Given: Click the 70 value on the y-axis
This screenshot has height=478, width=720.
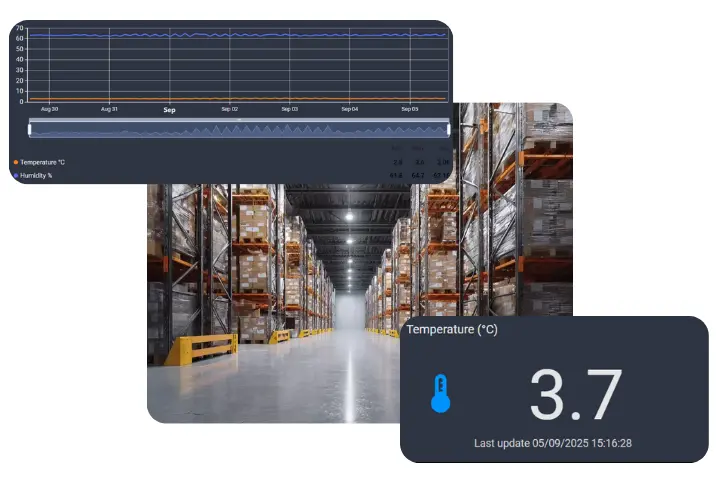Looking at the screenshot, I should click(19, 28).
